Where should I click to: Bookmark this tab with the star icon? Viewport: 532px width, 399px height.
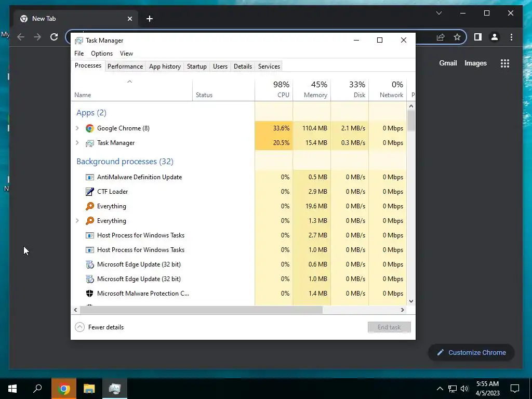[457, 37]
